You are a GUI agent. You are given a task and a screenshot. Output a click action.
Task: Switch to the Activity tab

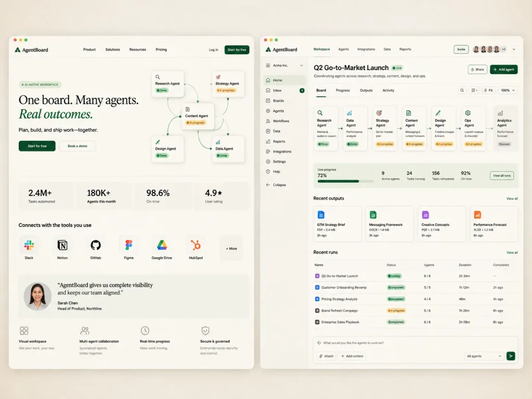pos(389,90)
